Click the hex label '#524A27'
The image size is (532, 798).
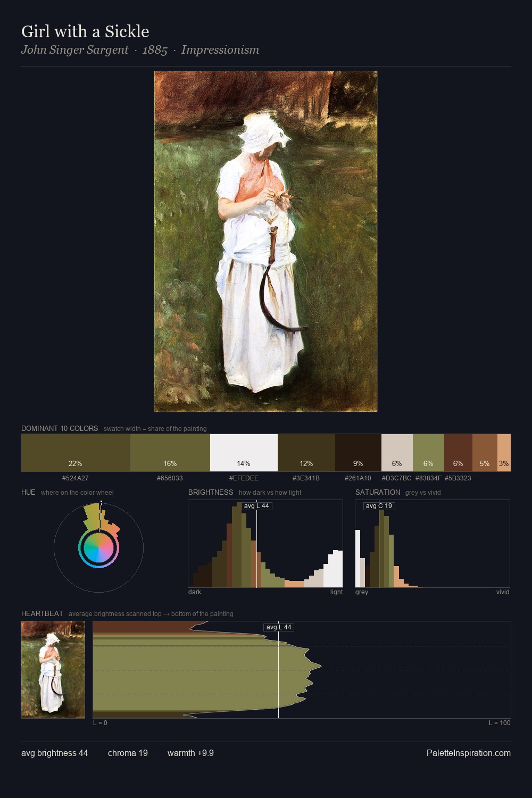tap(76, 478)
